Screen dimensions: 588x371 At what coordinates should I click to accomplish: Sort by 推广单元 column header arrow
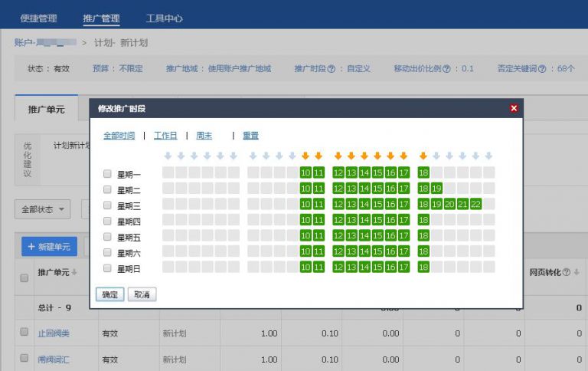pos(74,273)
